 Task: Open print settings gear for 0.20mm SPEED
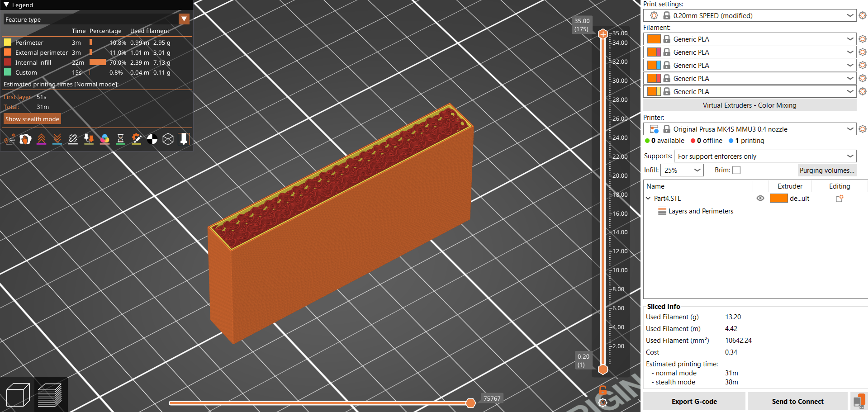863,15
